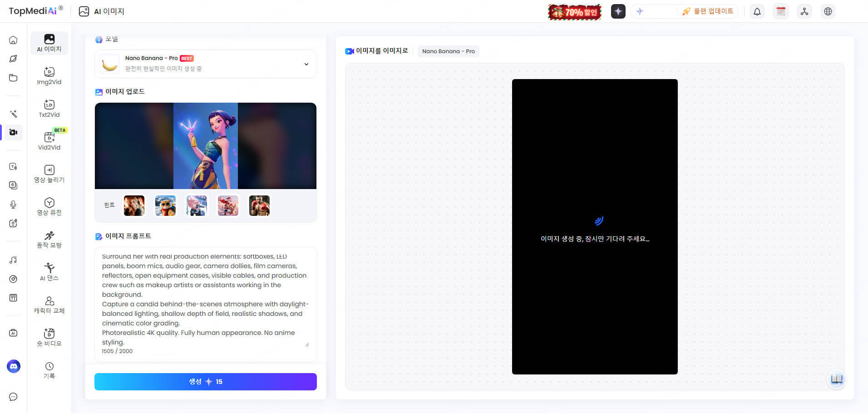Click the 70% 할인 promotion banner
The image size is (868, 414).
click(574, 12)
